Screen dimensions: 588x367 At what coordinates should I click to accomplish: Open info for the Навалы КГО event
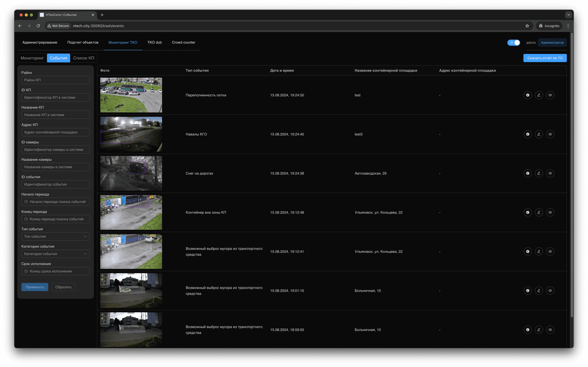(x=527, y=134)
